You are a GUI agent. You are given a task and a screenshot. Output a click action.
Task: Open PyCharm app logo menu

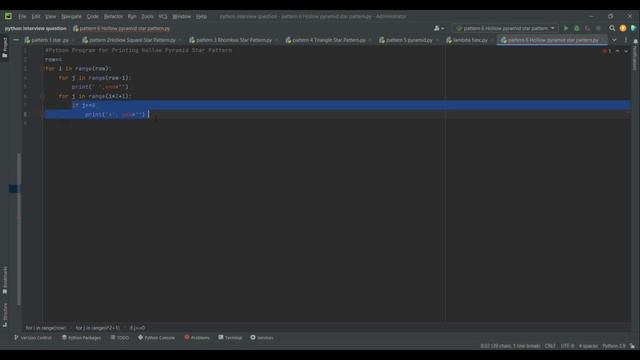point(8,16)
